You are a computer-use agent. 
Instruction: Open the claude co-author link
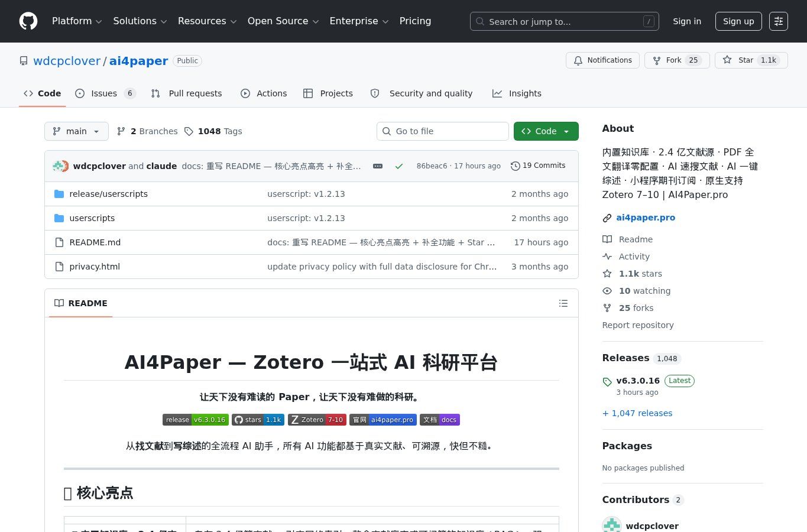tap(161, 166)
